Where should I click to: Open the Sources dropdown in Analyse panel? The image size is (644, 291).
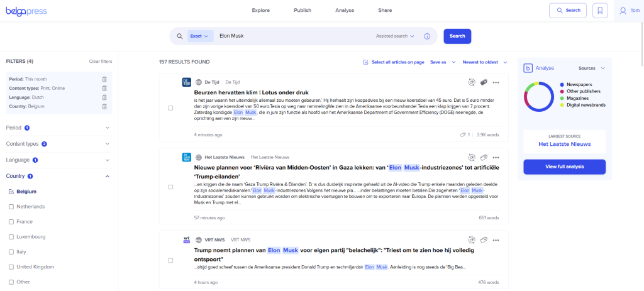591,68
